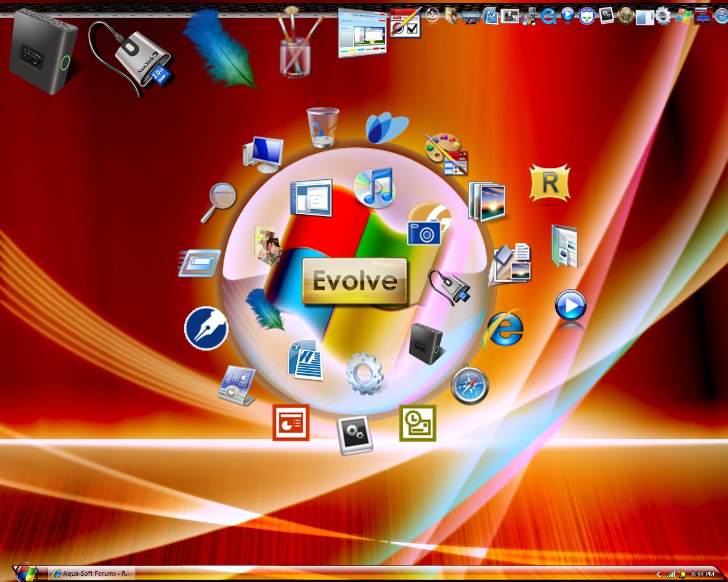Screen dimensions: 728x582
Task: Launch QuickTime from the top dock
Action: click(549, 16)
